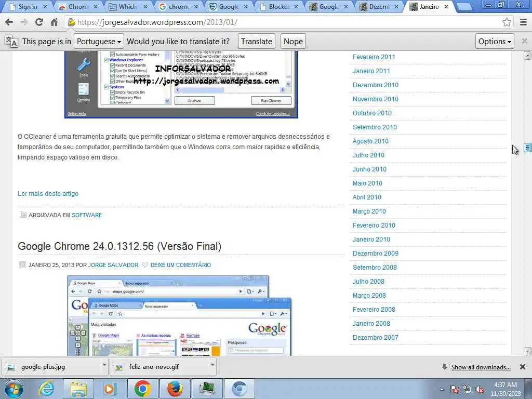This screenshot has height=399, width=532.
Task: Show hidden system tray icons
Action: coord(442,389)
